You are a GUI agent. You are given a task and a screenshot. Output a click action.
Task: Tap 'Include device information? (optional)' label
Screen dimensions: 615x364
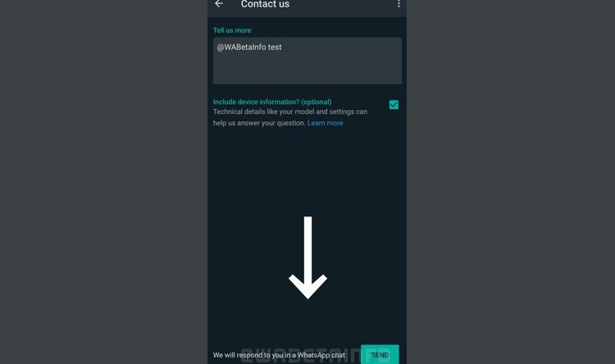click(272, 102)
